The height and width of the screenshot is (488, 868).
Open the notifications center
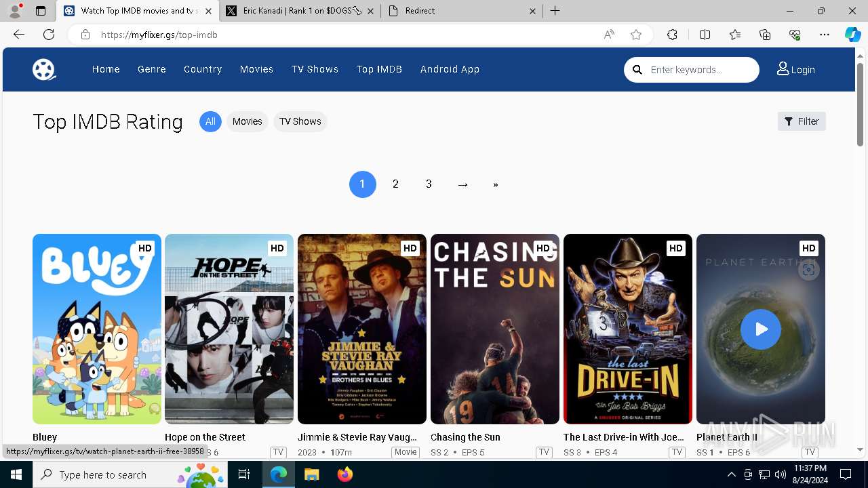(x=846, y=474)
